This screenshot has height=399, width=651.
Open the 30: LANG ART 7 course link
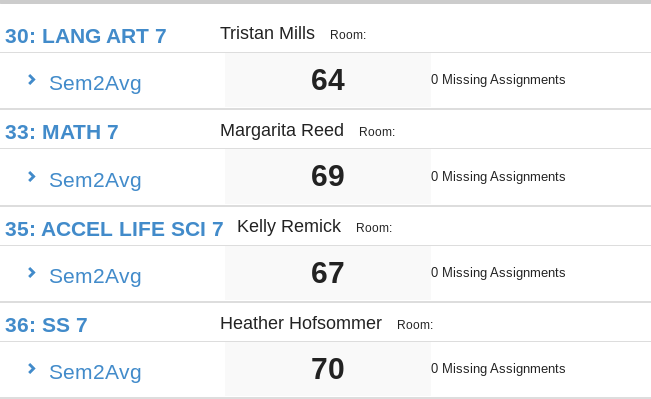point(86,36)
